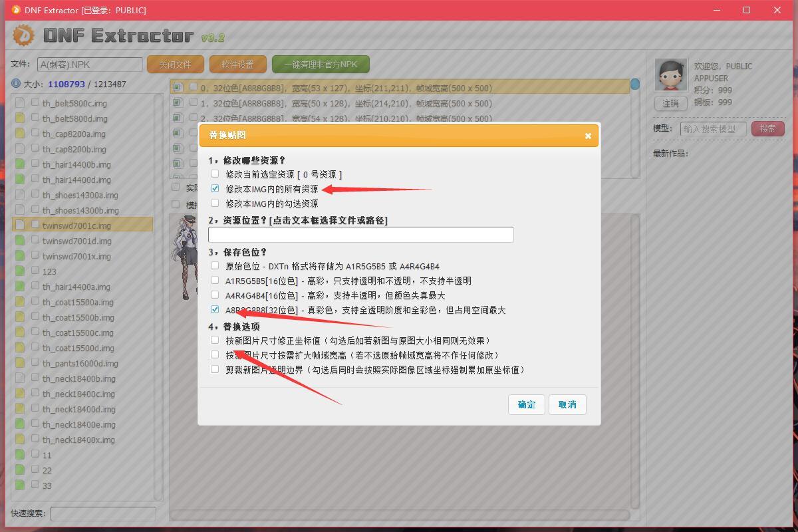The width and height of the screenshot is (798, 532).
Task: Click file icon of twinswd7001d.img
Action: 20,241
